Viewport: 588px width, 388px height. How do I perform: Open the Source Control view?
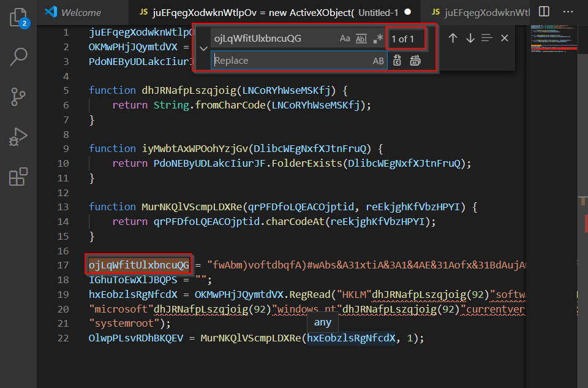click(18, 97)
